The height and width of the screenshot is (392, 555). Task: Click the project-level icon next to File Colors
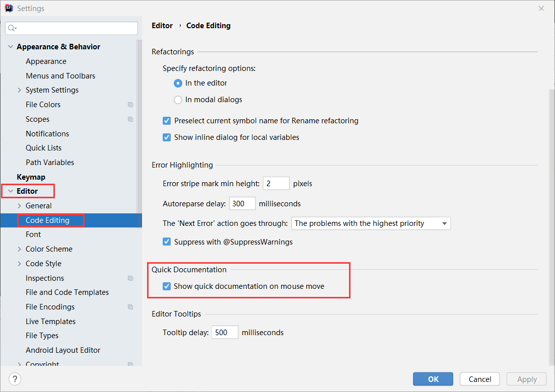(130, 105)
